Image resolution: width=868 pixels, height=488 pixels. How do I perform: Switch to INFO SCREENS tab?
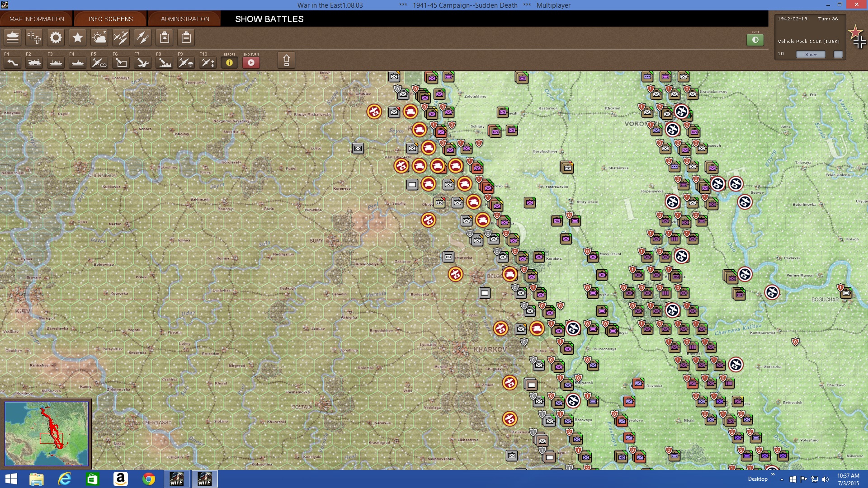(111, 19)
